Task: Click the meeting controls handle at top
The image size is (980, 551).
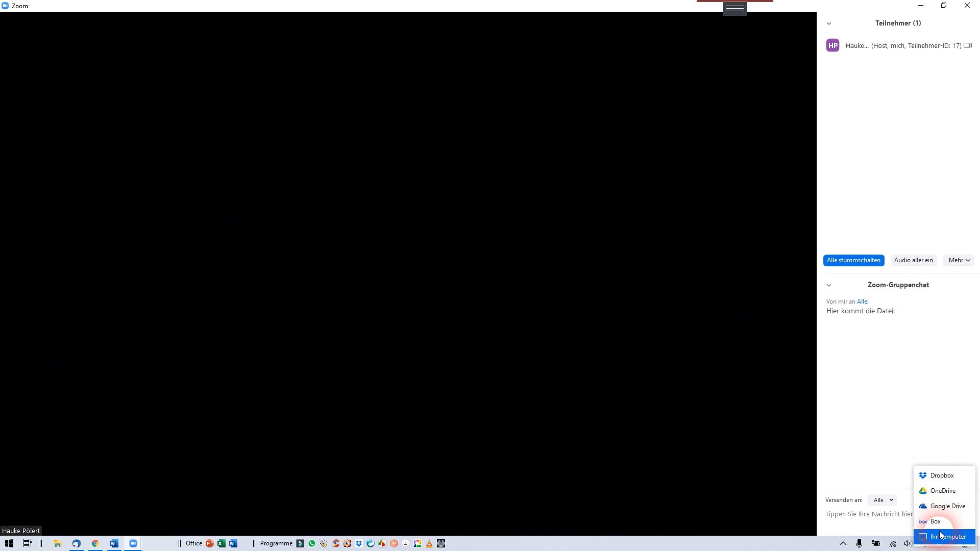Action: coord(734,8)
